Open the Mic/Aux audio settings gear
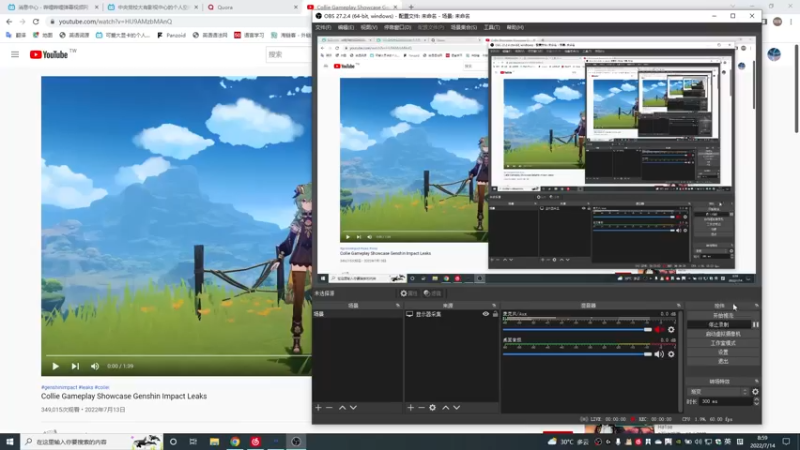800x450 pixels. [x=671, y=330]
